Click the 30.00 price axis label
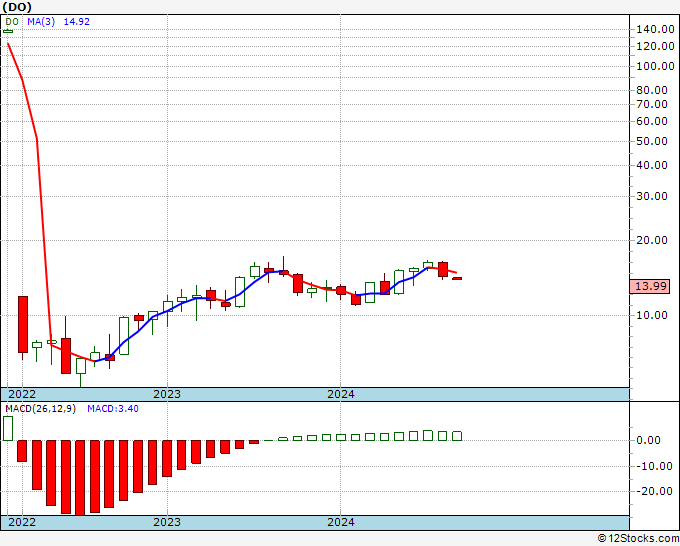This screenshot has width=680, height=546. pos(652,196)
